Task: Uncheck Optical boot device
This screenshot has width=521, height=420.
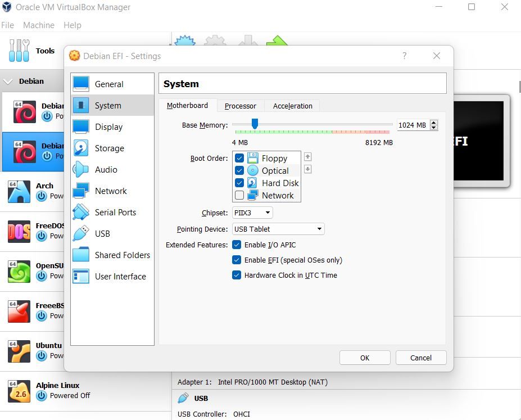Action: pos(239,170)
